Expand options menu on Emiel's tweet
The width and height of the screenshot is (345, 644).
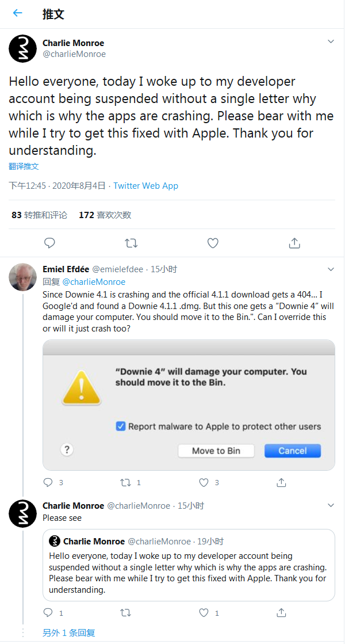[331, 269]
